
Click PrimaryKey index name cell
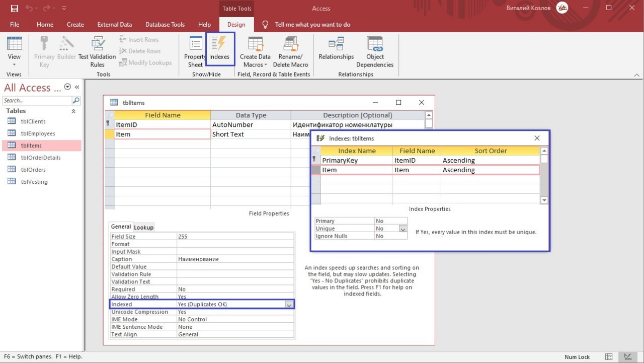click(357, 160)
